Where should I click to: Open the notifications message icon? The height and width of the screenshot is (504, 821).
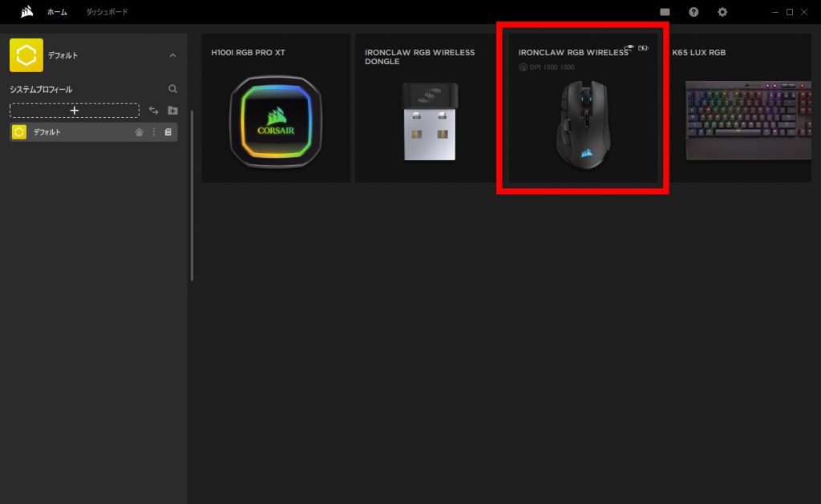click(x=665, y=12)
